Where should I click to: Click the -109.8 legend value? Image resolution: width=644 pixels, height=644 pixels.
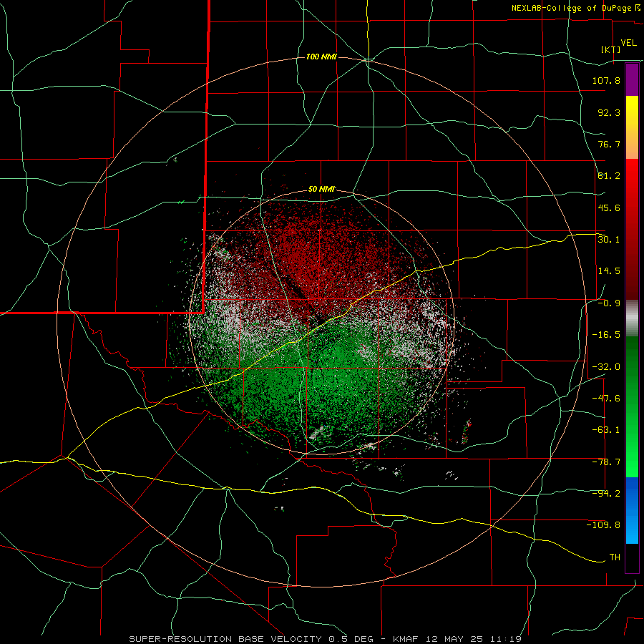603,525
